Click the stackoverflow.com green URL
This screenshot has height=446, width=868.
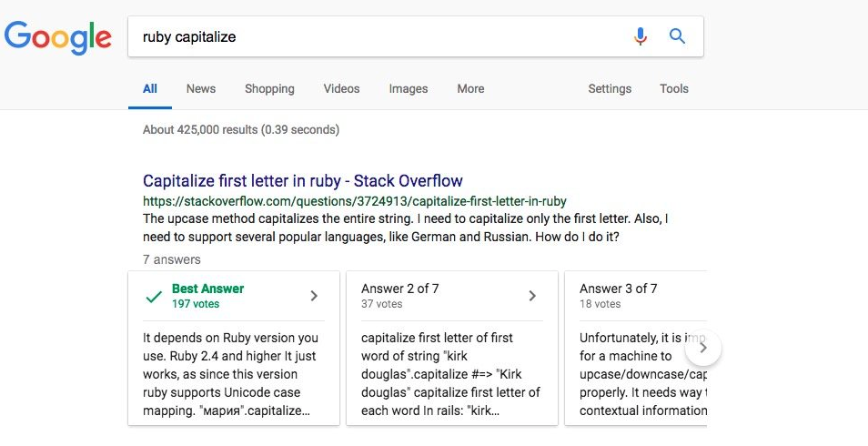[x=355, y=201]
